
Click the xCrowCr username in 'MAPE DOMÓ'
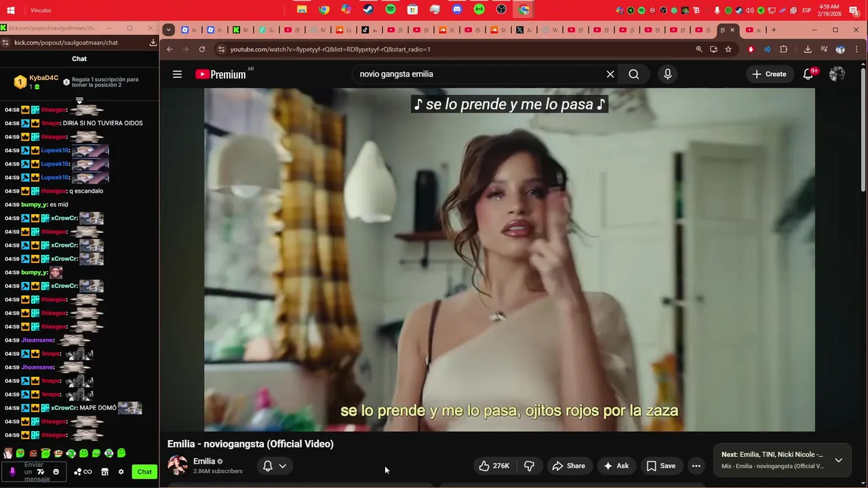point(64,408)
